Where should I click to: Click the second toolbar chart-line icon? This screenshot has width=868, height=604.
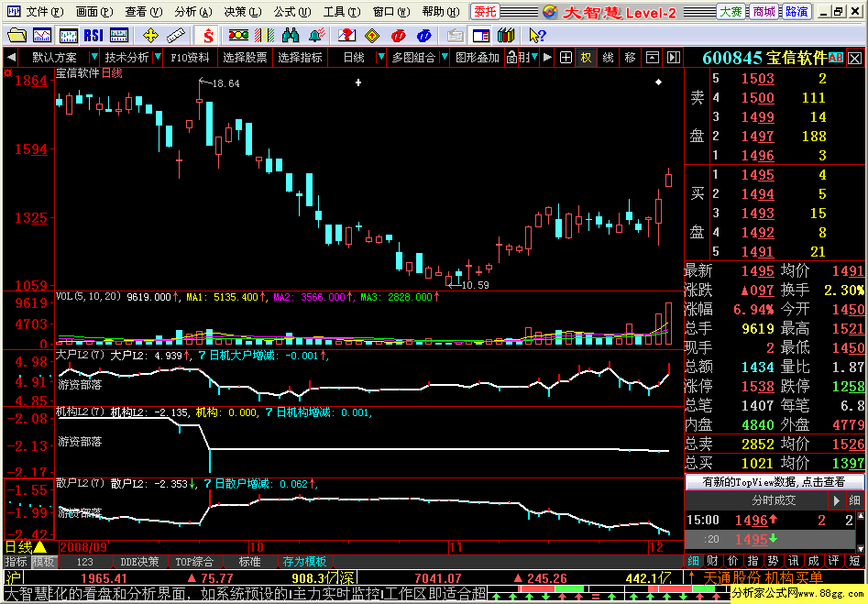click(42, 36)
